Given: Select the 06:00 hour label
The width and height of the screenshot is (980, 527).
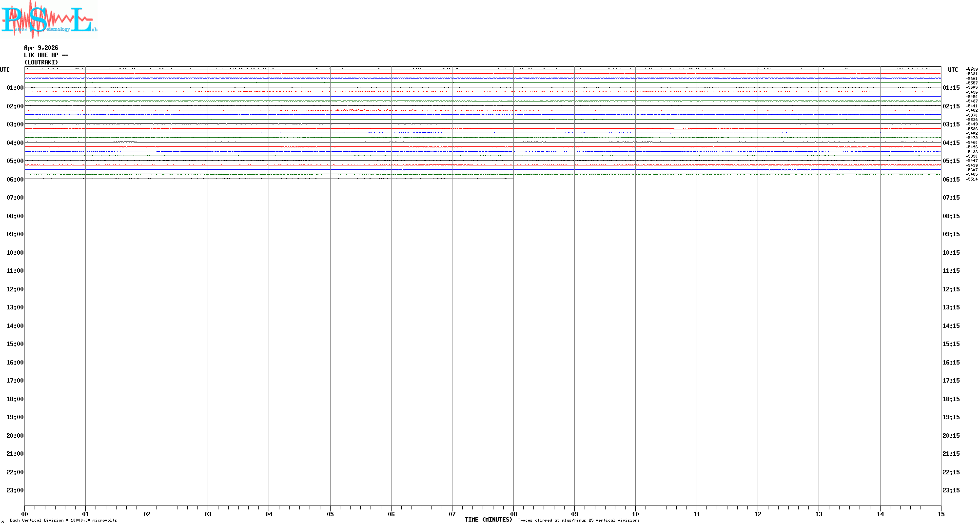Looking at the screenshot, I should 15,180.
